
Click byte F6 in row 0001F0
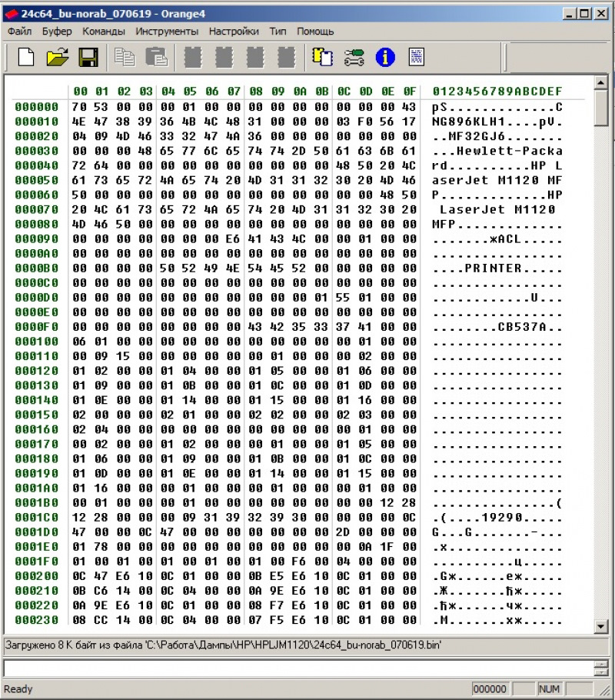click(x=300, y=562)
